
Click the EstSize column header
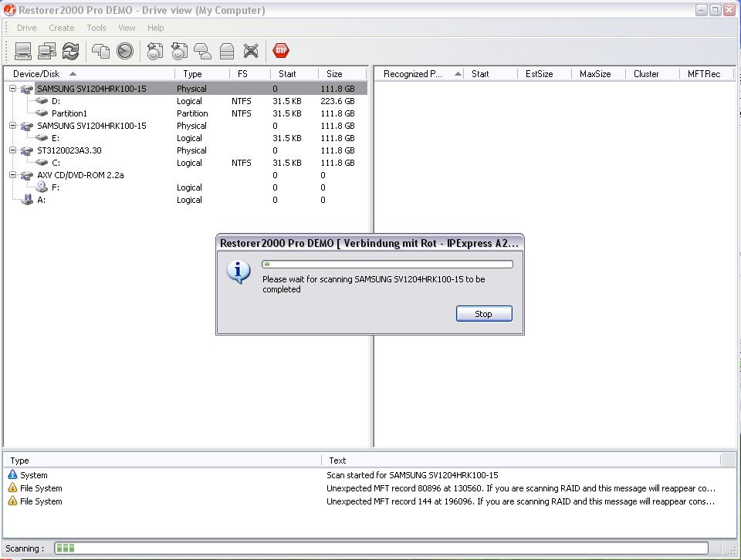[544, 73]
